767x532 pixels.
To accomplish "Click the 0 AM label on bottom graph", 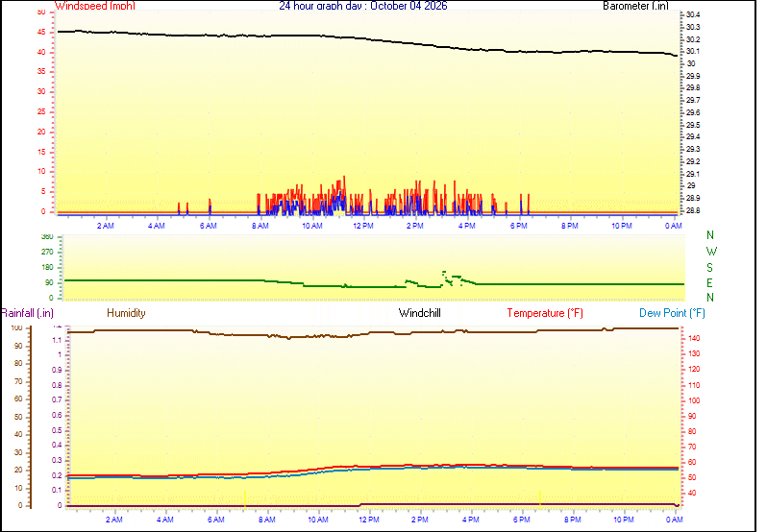I will 675,520.
